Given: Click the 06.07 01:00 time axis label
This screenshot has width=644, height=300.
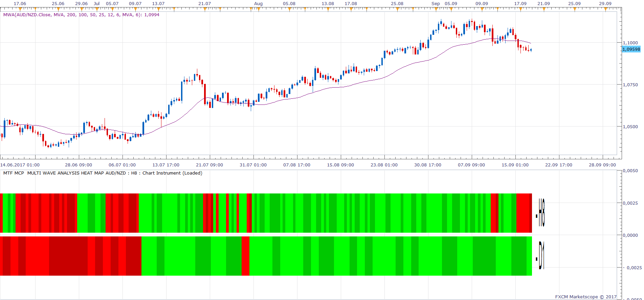Looking at the screenshot, I should coord(122,165).
